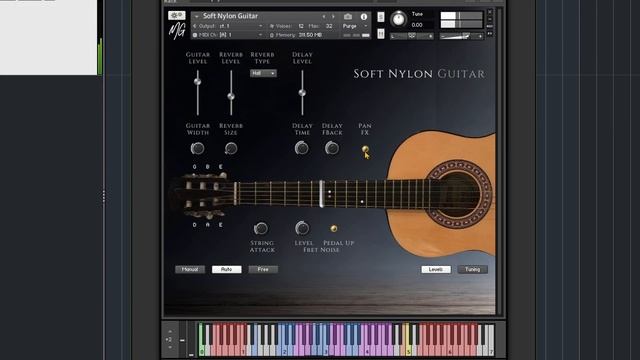640x360 pixels.
Task: Go to next instrument preset arrow
Action: [x=333, y=17]
